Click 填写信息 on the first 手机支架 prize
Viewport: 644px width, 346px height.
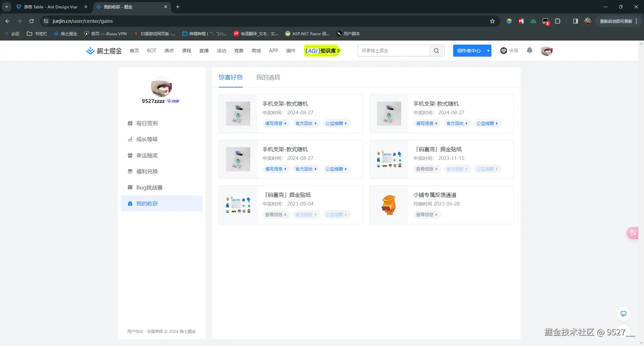point(275,123)
